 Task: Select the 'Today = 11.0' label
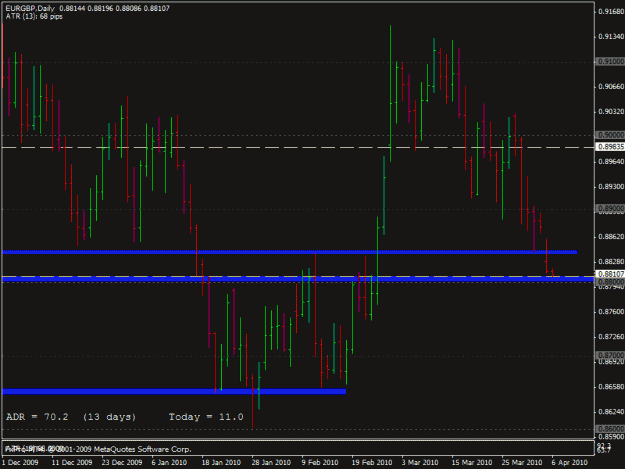point(206,417)
